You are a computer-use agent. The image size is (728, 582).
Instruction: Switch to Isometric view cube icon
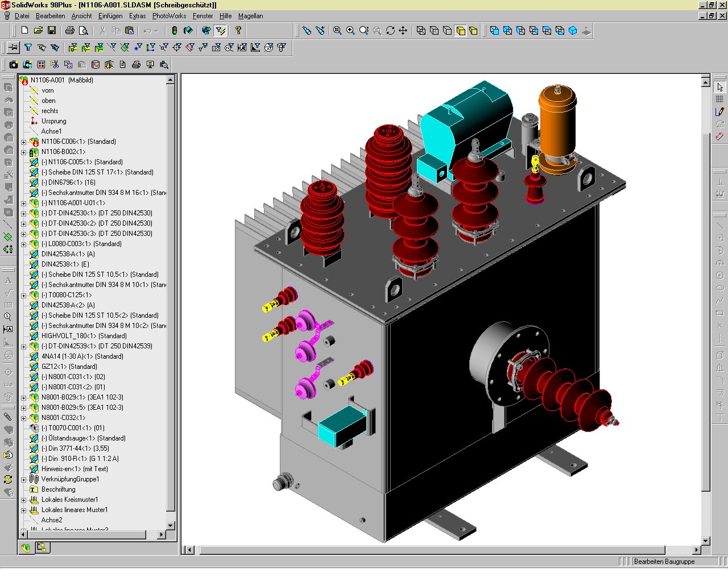click(x=573, y=30)
